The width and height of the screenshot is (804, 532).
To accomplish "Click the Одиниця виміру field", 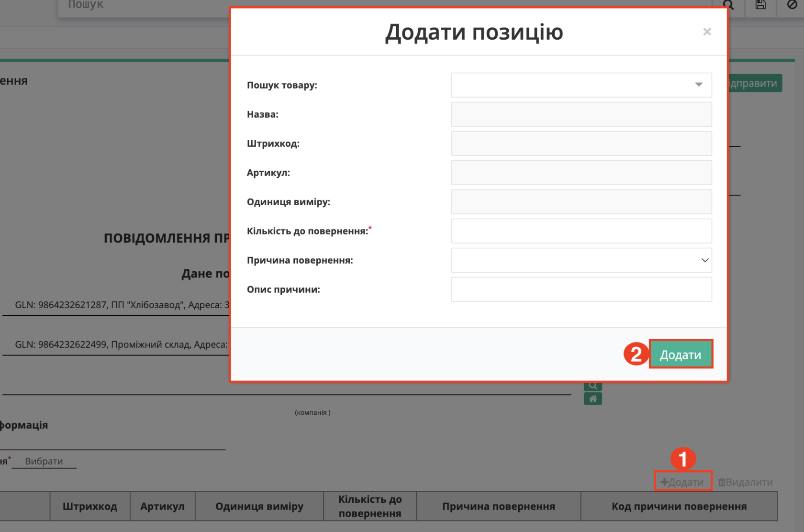I will tap(581, 202).
